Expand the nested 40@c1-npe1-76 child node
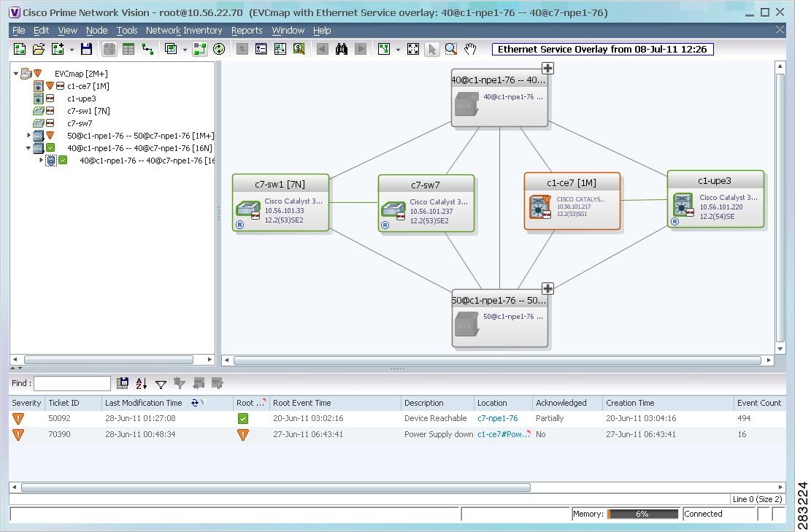811x532 pixels. [x=41, y=161]
